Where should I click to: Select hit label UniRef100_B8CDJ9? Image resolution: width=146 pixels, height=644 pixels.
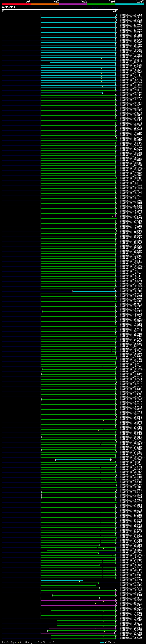point(131,603)
